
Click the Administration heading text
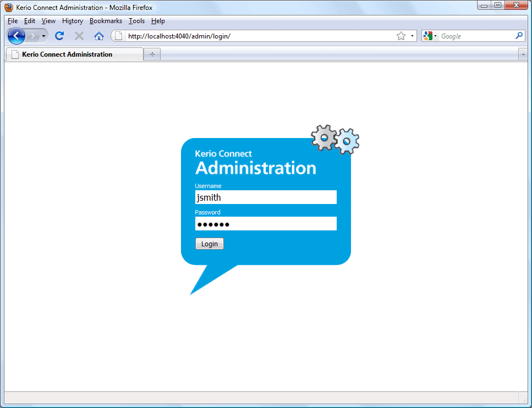pyautogui.click(x=255, y=168)
